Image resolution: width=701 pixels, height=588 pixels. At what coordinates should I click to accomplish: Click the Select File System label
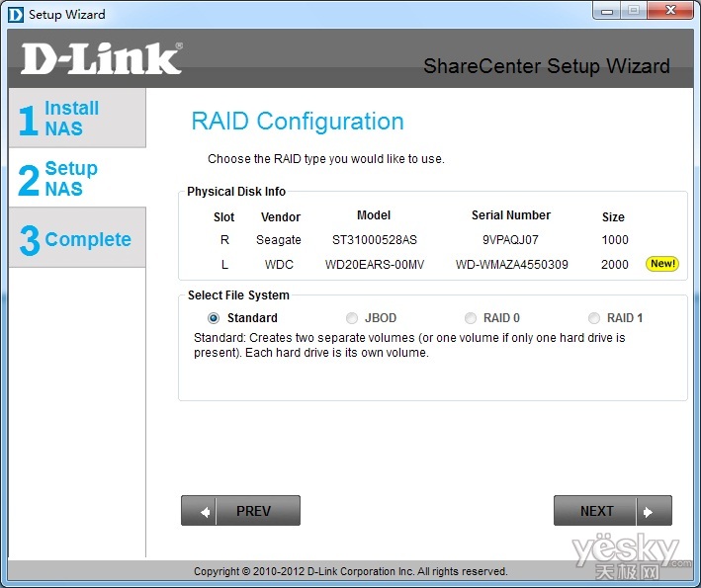[x=238, y=295]
